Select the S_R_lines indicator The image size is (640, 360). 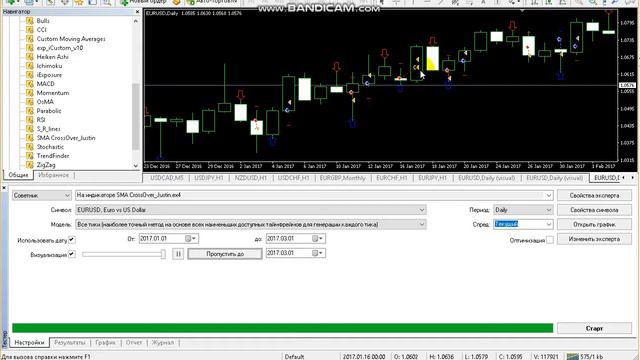48,129
